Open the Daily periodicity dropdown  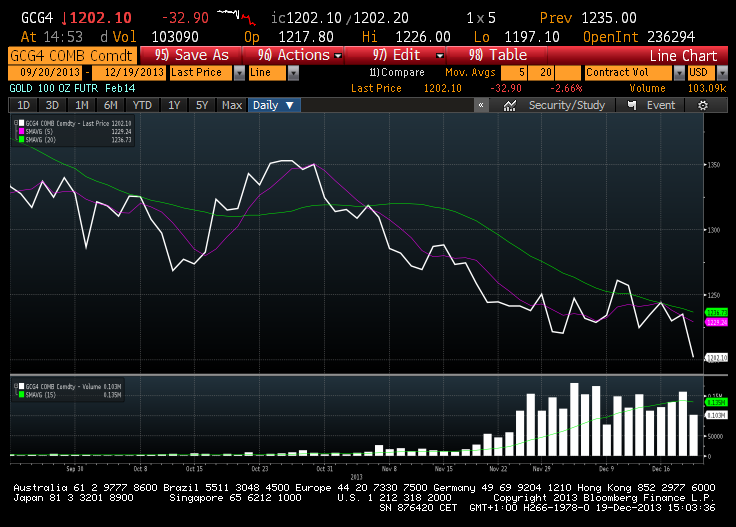(274, 105)
